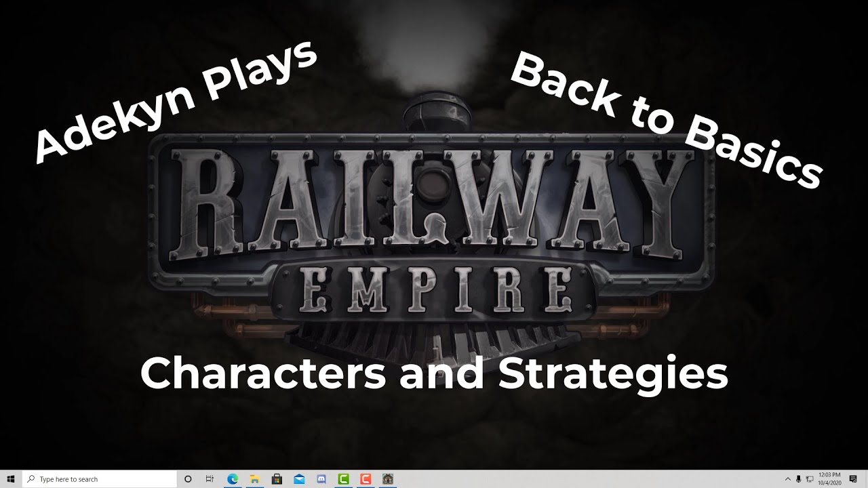Open Discord from the taskbar
Screen dimensions: 868x488
(x=321, y=479)
